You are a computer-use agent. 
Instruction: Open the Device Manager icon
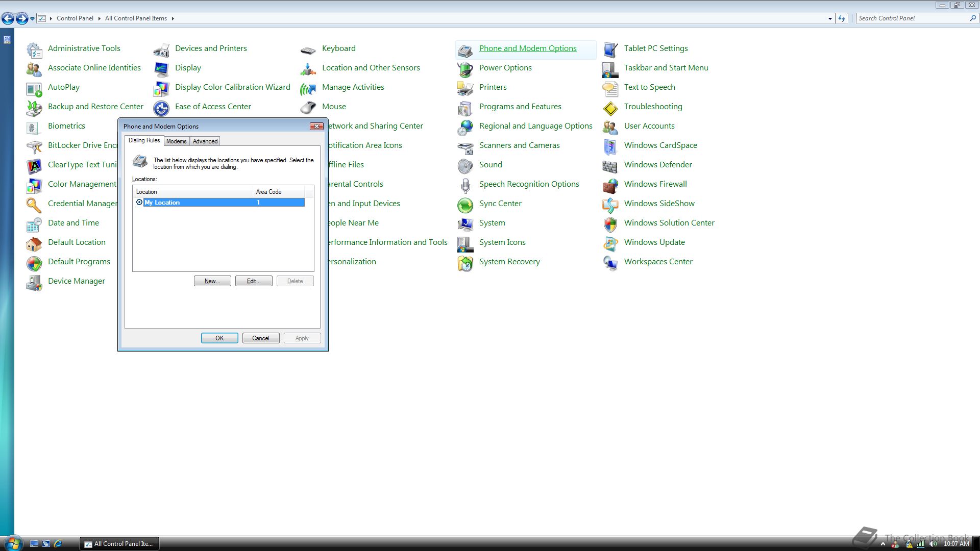(34, 283)
